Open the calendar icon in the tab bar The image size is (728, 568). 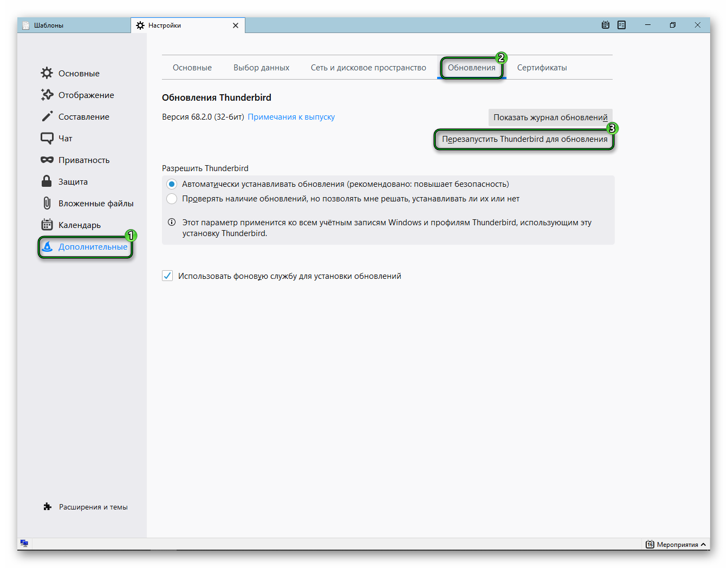[606, 25]
